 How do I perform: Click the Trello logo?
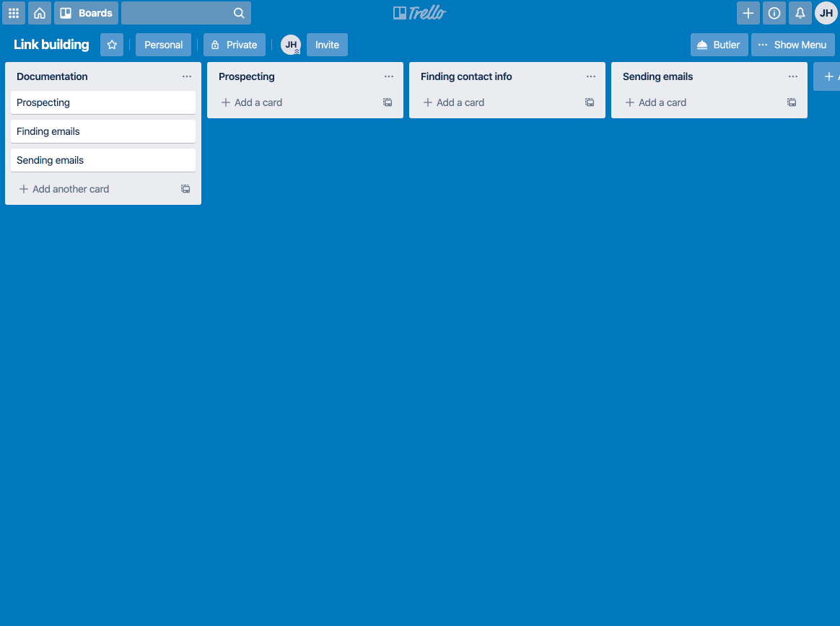tap(419, 12)
